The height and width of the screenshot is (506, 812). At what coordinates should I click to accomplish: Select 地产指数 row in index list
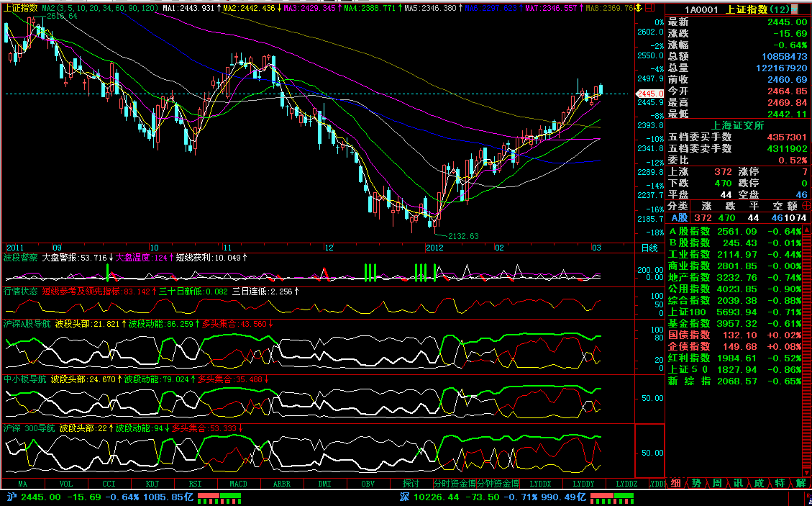click(690, 277)
